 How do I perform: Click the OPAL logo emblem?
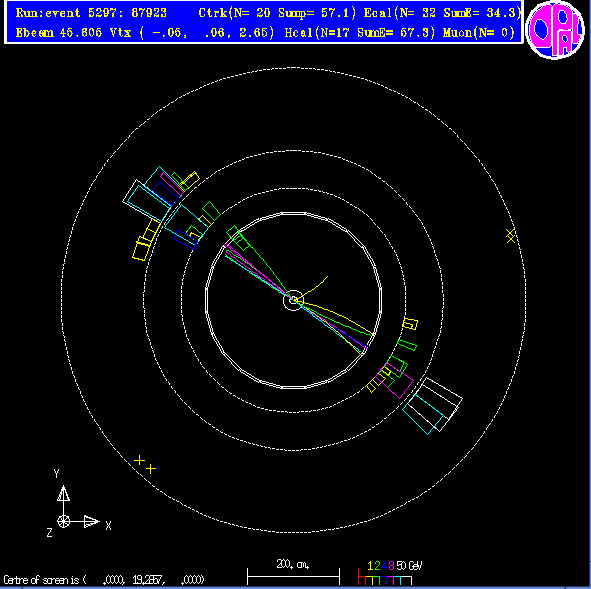click(x=555, y=30)
